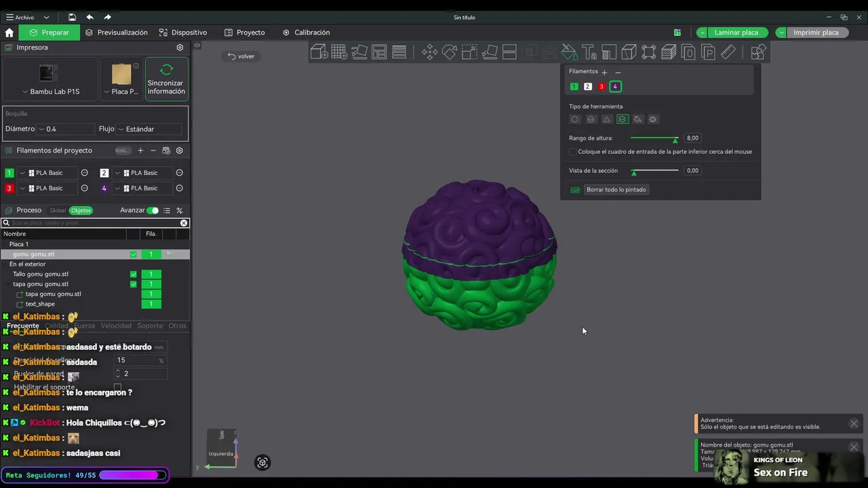Switch to the Previsualización tab
The height and width of the screenshot is (488, 868).
pos(116,33)
